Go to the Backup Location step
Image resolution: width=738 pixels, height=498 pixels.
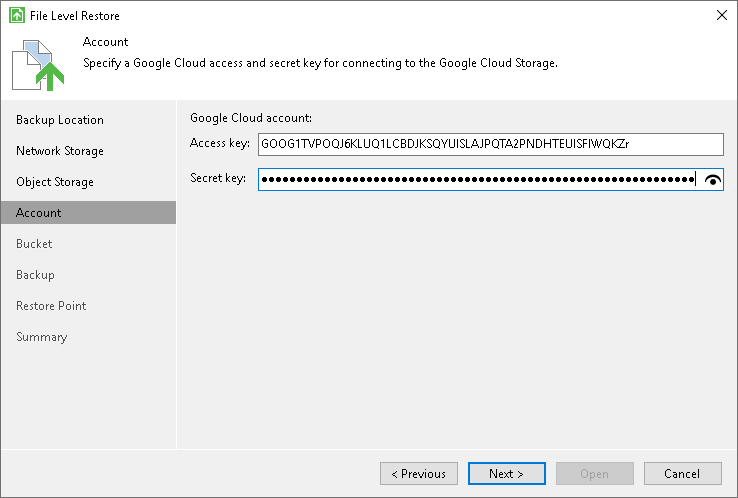pyautogui.click(x=60, y=120)
